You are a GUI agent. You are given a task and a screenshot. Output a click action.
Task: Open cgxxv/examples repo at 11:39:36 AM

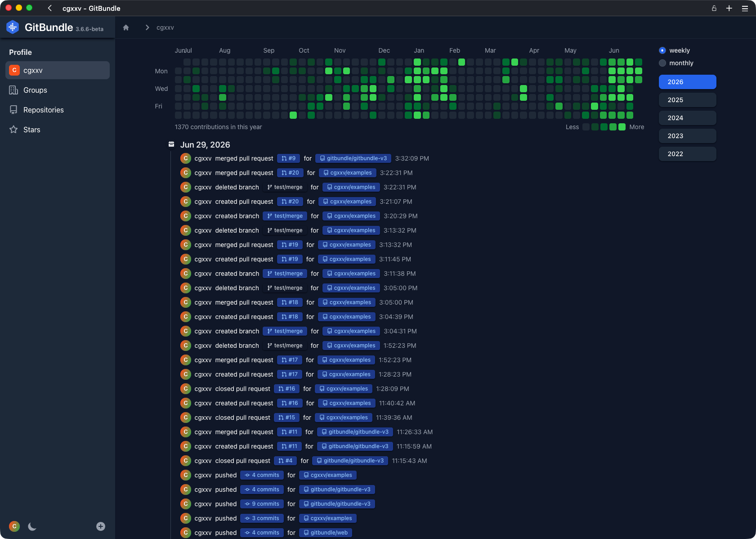click(x=344, y=418)
